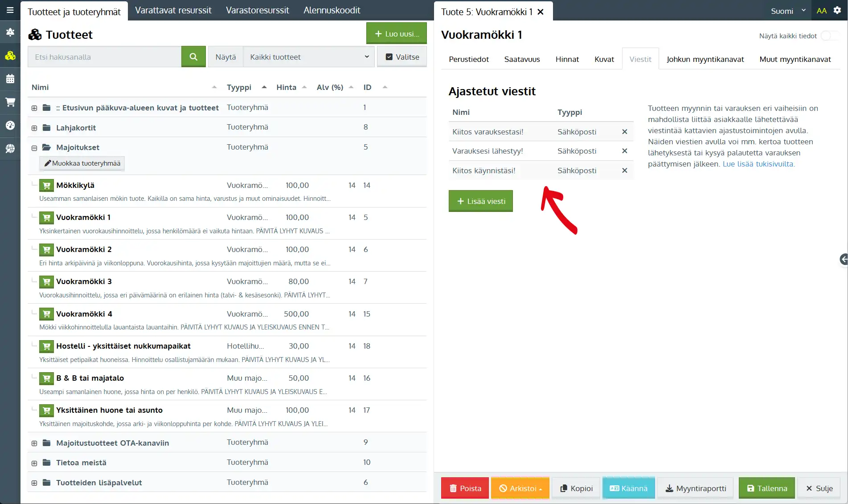Switch to the Hinnat tab
Screen dimensions: 848x504
coord(567,59)
